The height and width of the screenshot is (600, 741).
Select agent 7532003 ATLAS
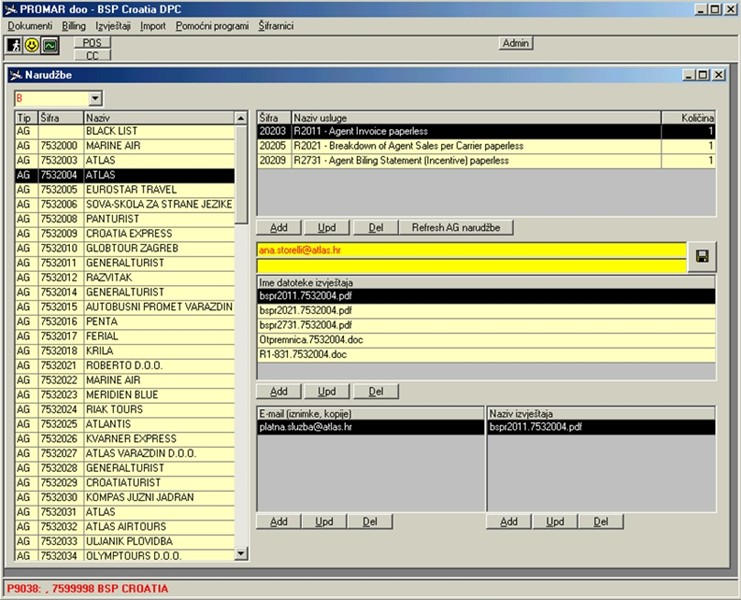pos(125,161)
